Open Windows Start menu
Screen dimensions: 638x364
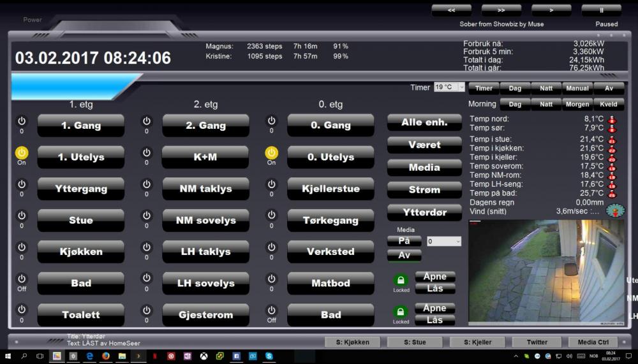(x=8, y=356)
